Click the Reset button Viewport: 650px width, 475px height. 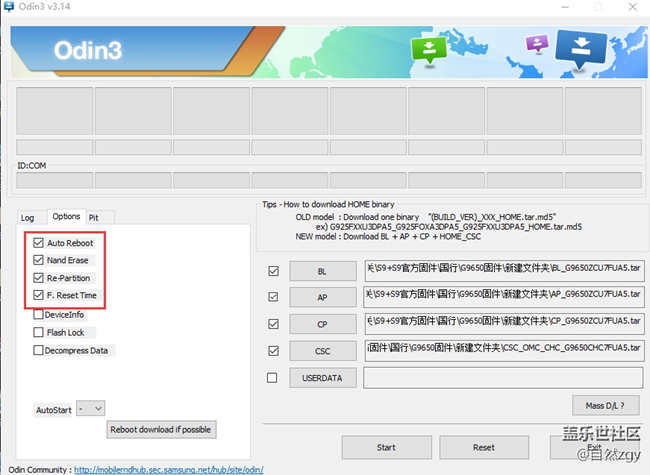point(484,447)
